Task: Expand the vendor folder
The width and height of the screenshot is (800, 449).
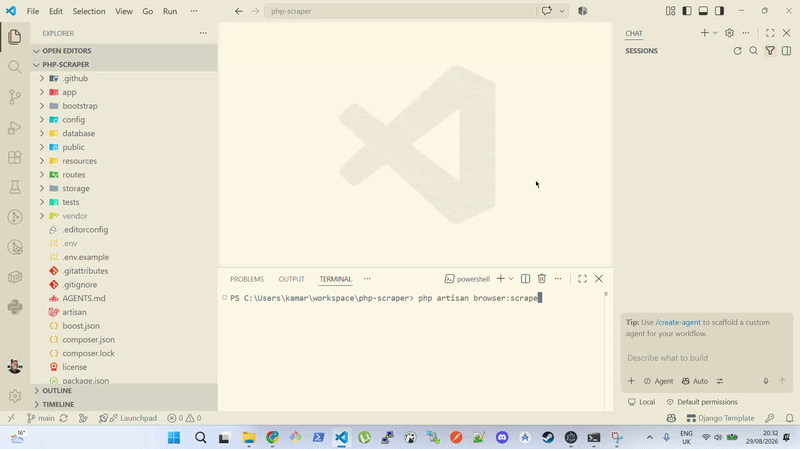Action: tap(124, 216)
